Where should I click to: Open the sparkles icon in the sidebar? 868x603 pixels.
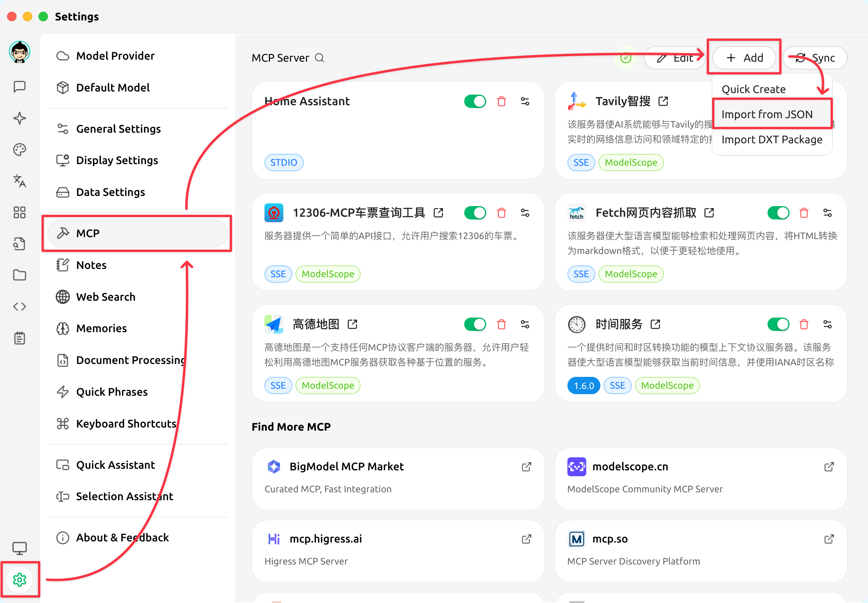19,118
